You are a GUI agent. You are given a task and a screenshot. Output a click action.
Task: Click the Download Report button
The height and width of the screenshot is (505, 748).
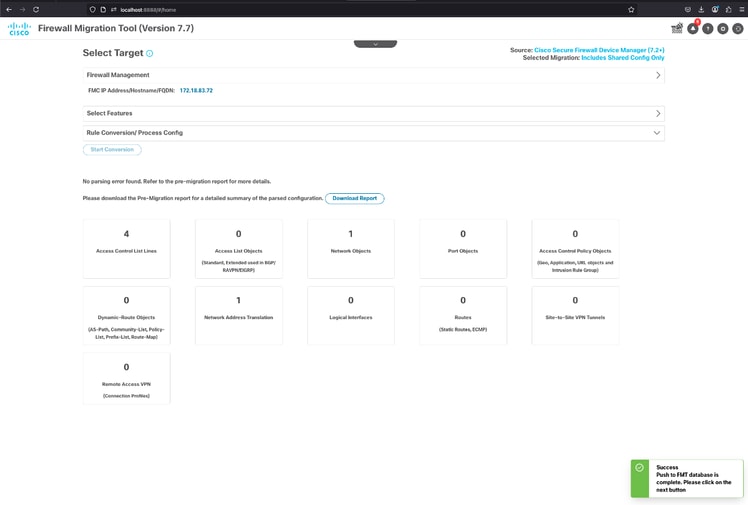(354, 198)
